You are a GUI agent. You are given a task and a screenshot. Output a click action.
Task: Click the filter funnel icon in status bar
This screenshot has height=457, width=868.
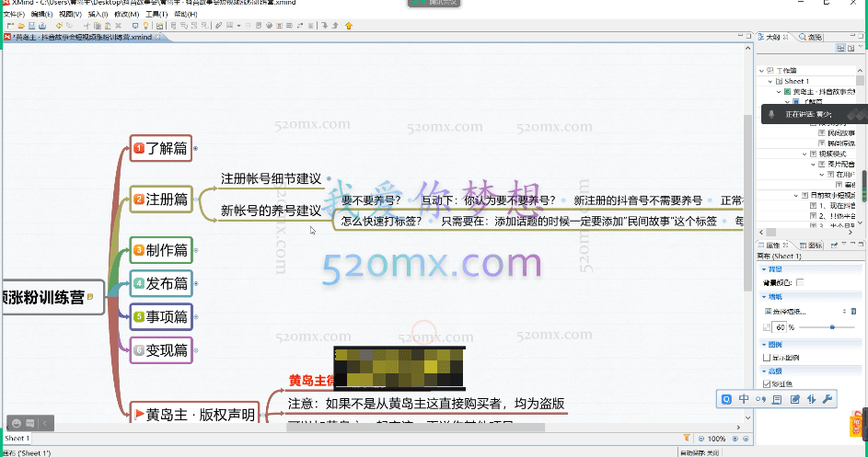[687, 438]
